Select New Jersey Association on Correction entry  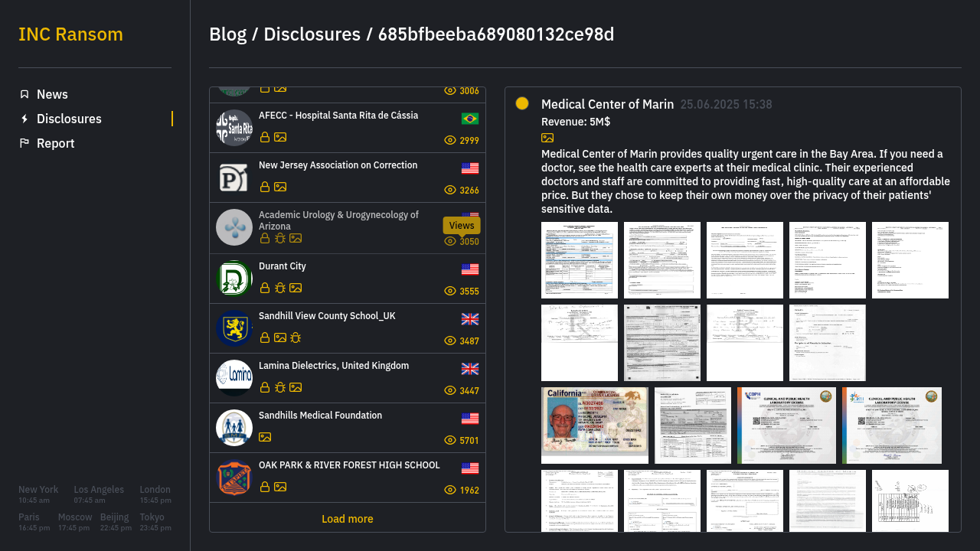coord(348,178)
